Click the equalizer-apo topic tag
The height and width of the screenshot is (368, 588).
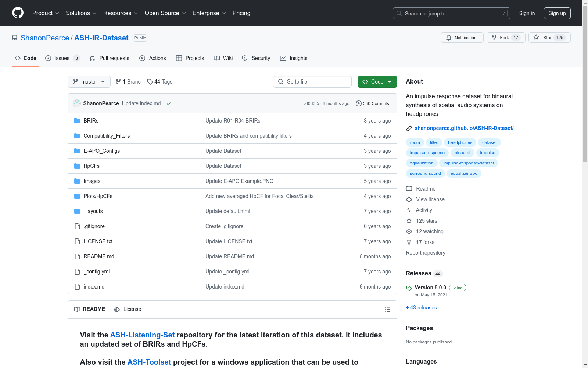click(464, 173)
